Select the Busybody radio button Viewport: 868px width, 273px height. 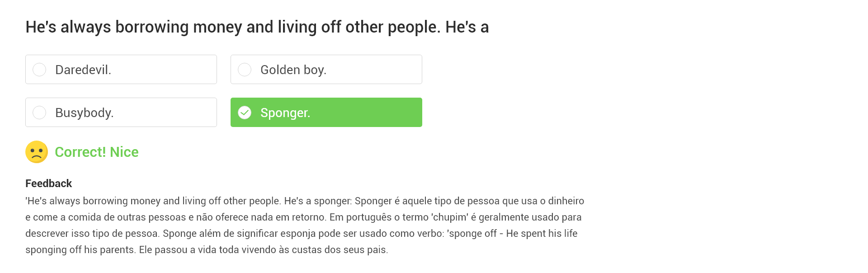pos(39,113)
